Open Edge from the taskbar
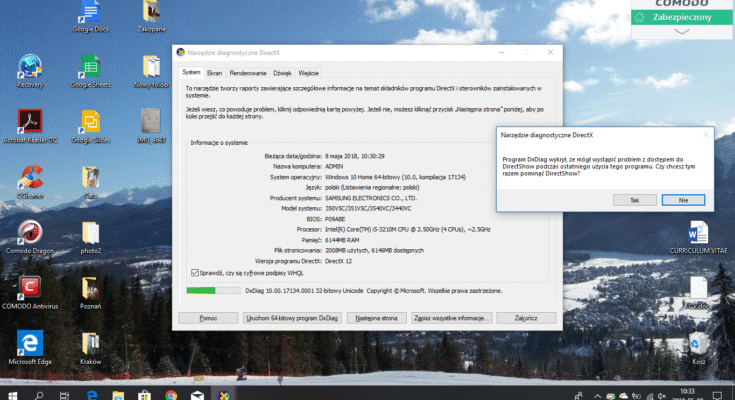This screenshot has height=400, width=735. [x=92, y=395]
